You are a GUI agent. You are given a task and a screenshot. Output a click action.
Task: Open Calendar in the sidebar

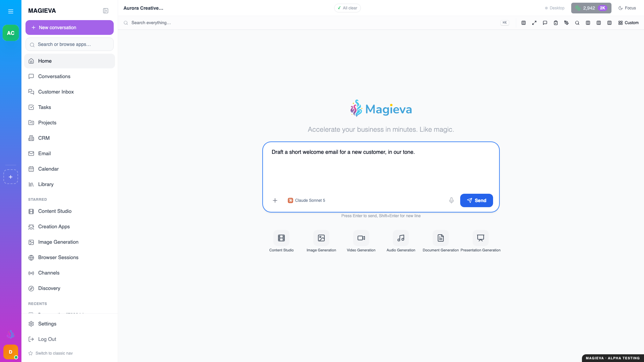69,169
